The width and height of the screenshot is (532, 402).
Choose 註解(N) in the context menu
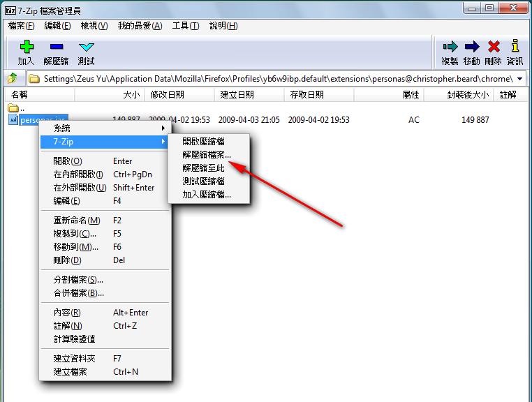tap(105, 326)
